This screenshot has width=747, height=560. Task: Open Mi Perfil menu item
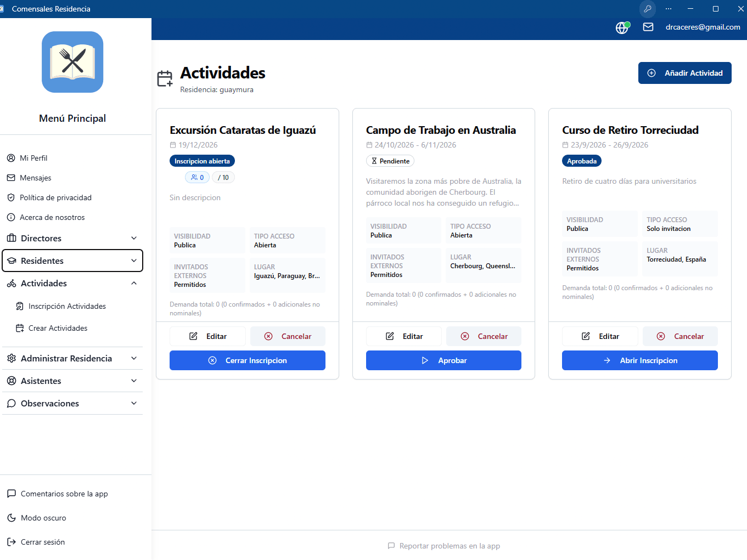[x=72, y=158]
